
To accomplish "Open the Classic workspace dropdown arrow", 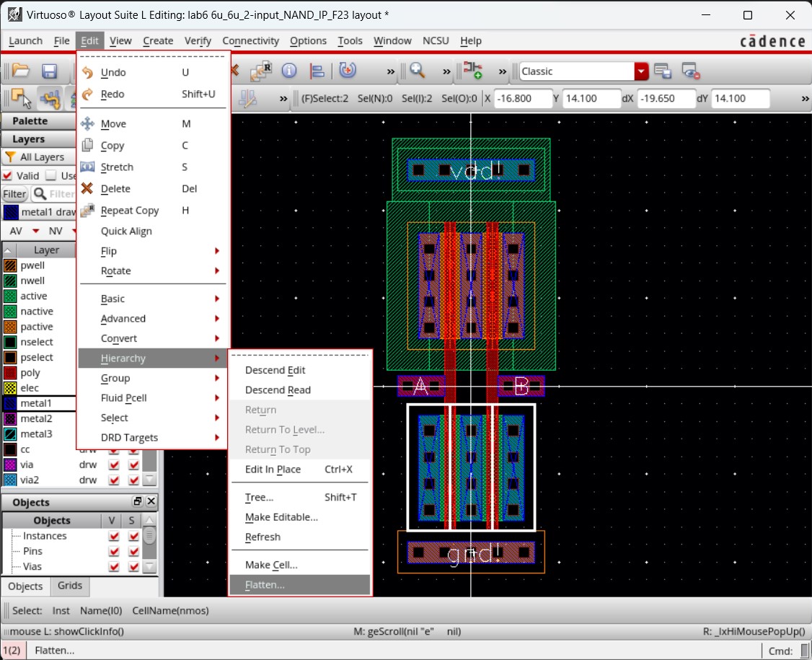I will point(641,71).
